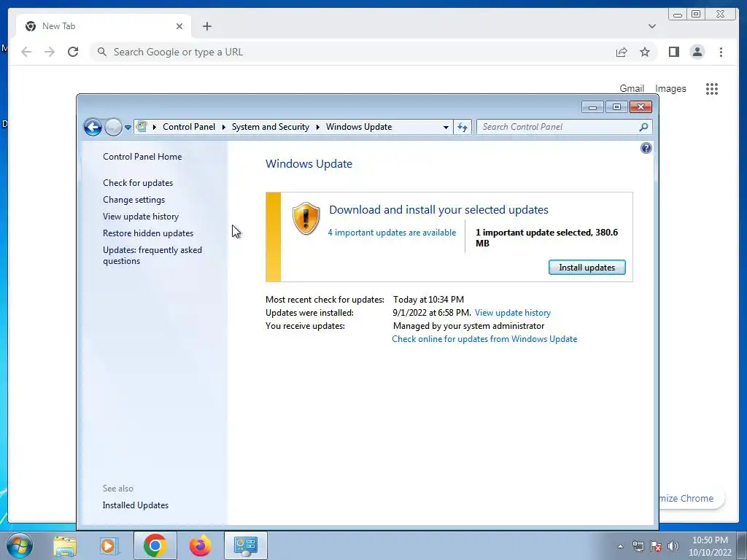The image size is (747, 560).
Task: Open Action Center flag icon
Action: point(656,547)
